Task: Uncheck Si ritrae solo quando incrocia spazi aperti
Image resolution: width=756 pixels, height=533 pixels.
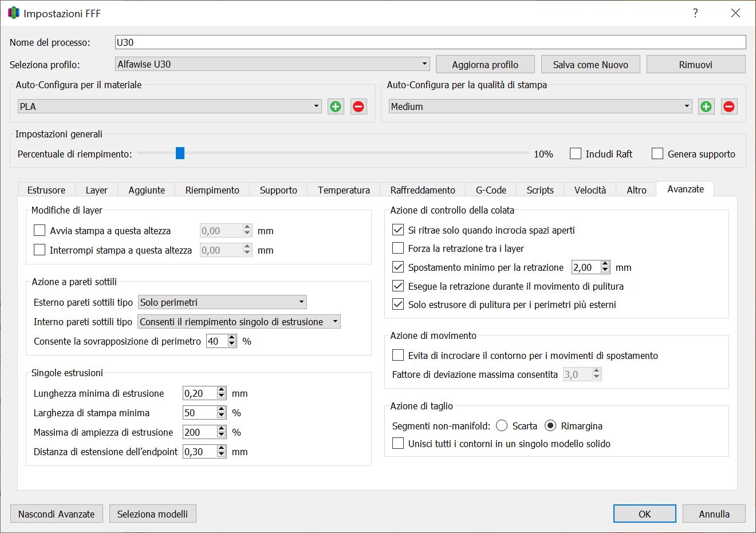Action: point(398,230)
